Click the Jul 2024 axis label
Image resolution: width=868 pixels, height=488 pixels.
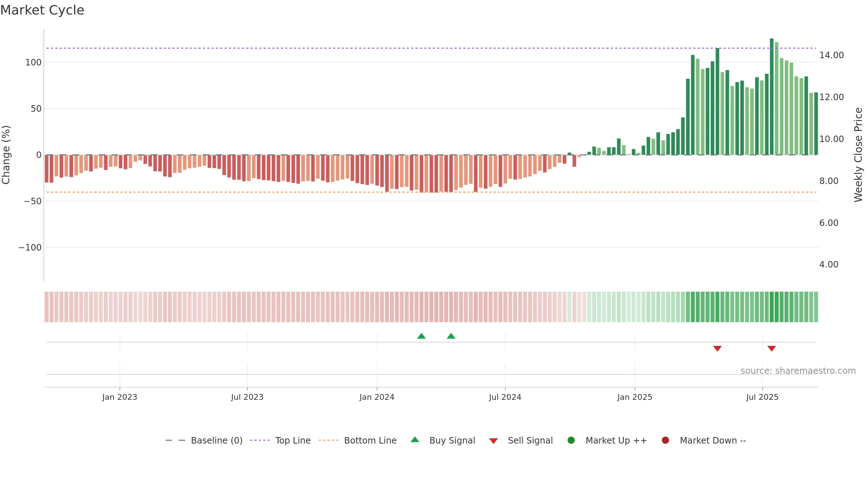[x=505, y=397]
